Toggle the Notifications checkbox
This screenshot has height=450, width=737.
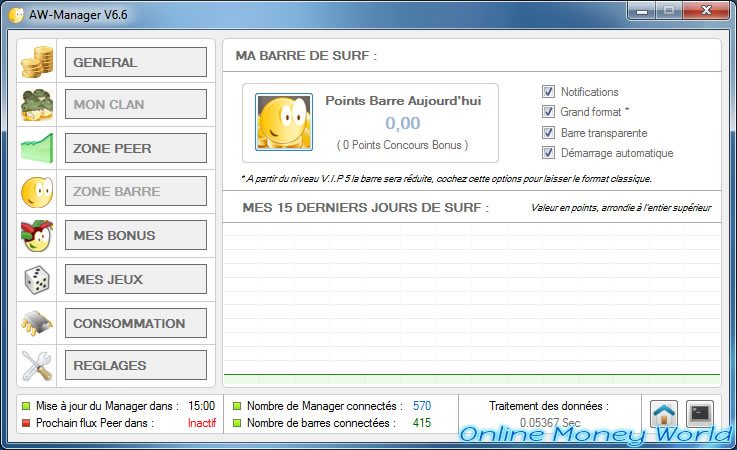click(548, 91)
